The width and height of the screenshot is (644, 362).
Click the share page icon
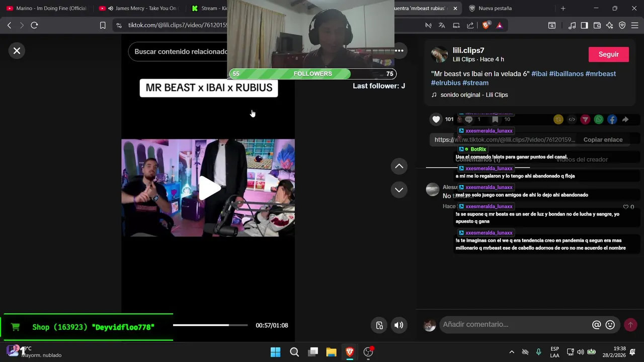(x=470, y=25)
